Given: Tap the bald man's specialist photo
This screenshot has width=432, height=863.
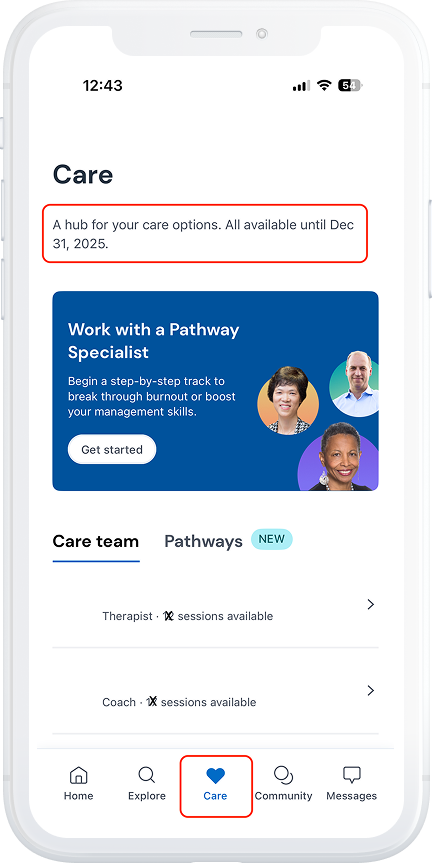Looking at the screenshot, I should [355, 384].
